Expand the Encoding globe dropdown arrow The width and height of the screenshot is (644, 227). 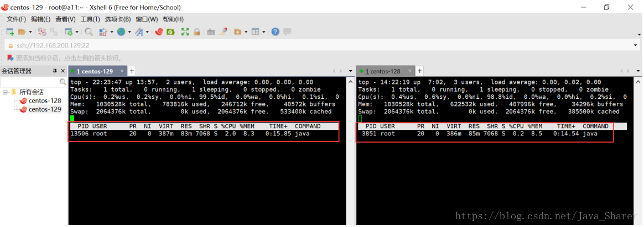coord(129,32)
